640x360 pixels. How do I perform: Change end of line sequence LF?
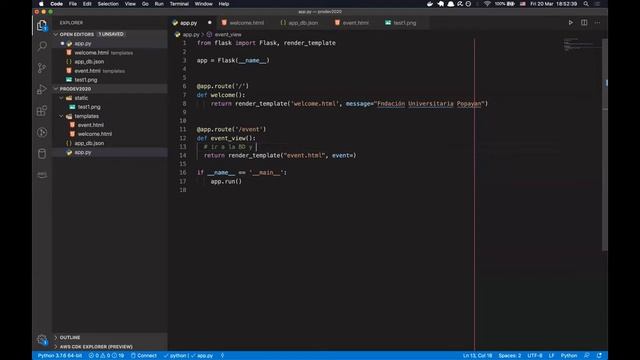tap(551, 356)
